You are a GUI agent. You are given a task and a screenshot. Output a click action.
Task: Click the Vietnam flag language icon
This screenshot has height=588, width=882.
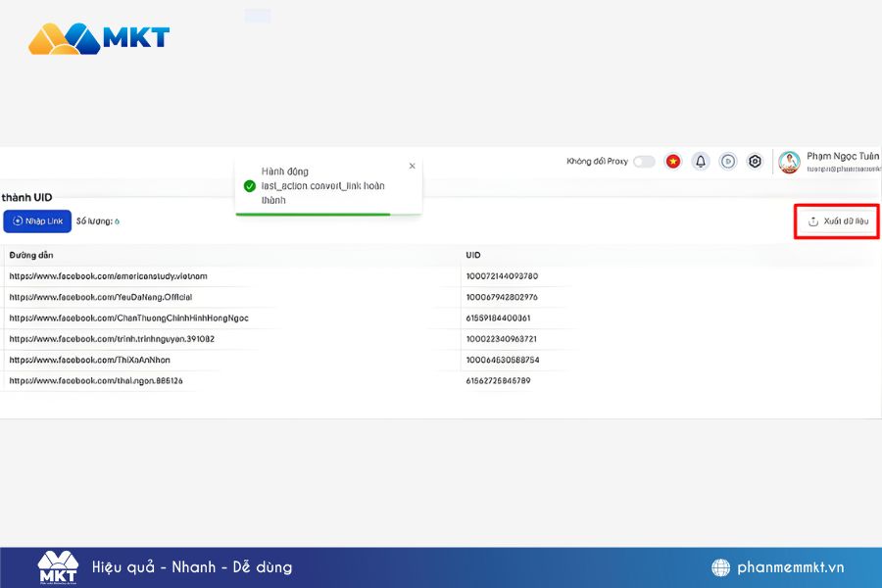[x=673, y=162]
